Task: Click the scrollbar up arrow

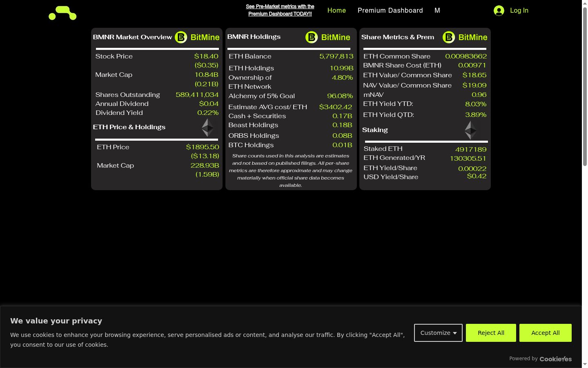Action: pos(585,3)
